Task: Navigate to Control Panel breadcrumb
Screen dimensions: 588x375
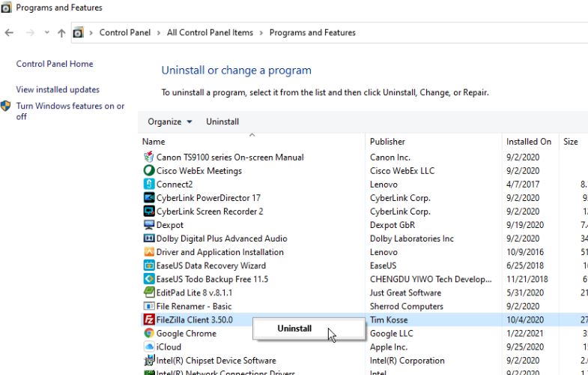Action: click(x=125, y=33)
